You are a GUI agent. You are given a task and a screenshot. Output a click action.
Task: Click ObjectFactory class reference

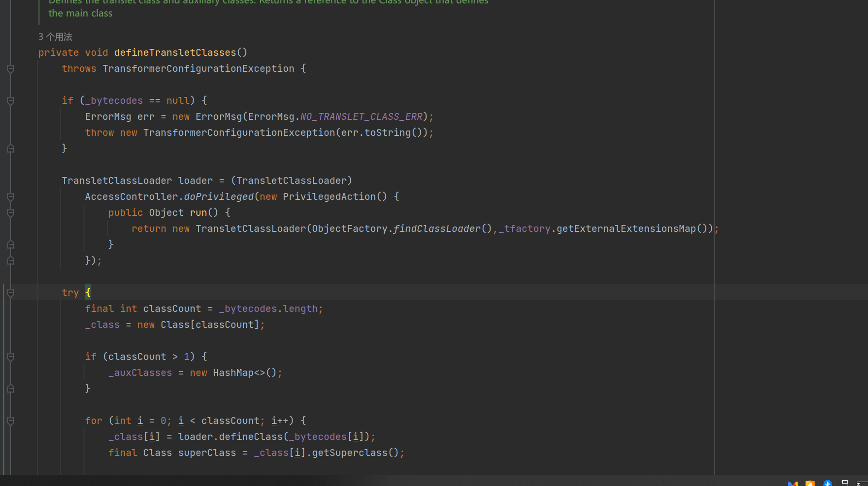(x=350, y=228)
